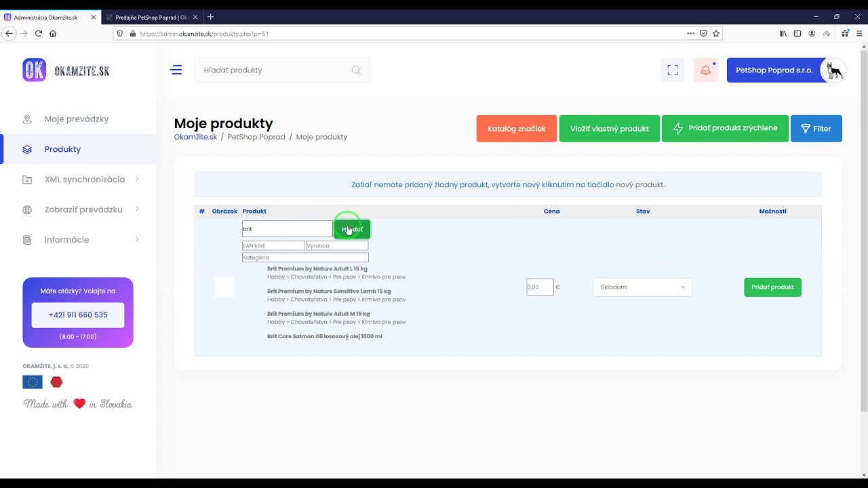
Task: Click the Stav column header
Action: [643, 211]
